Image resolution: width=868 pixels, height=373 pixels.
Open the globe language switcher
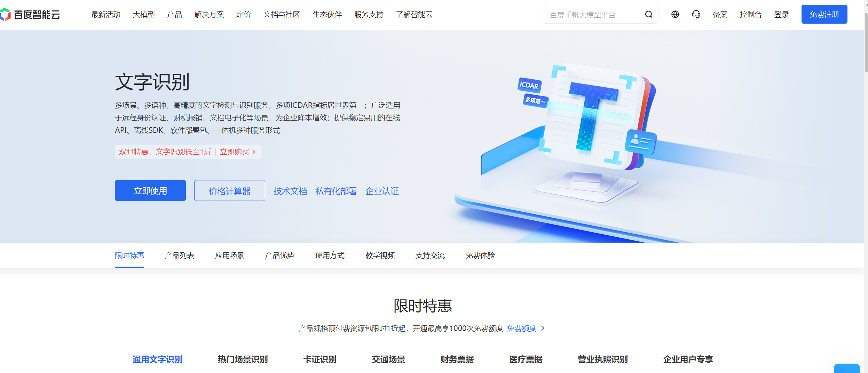click(675, 14)
